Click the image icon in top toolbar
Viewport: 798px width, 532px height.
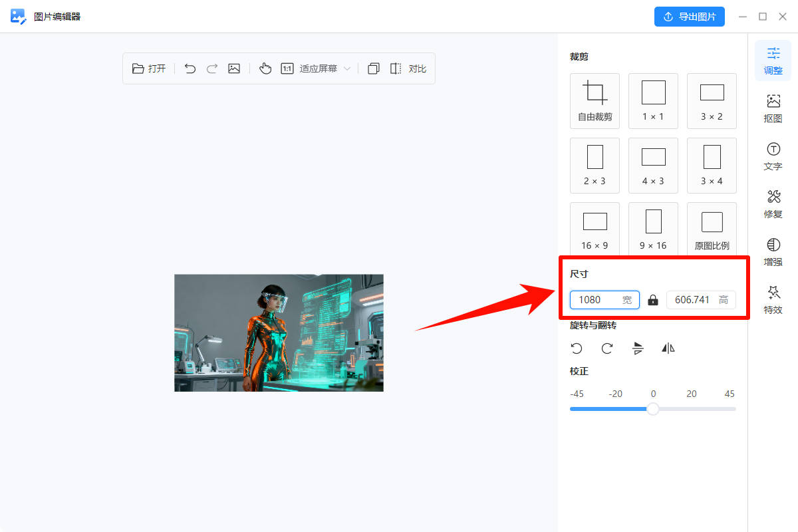click(234, 68)
